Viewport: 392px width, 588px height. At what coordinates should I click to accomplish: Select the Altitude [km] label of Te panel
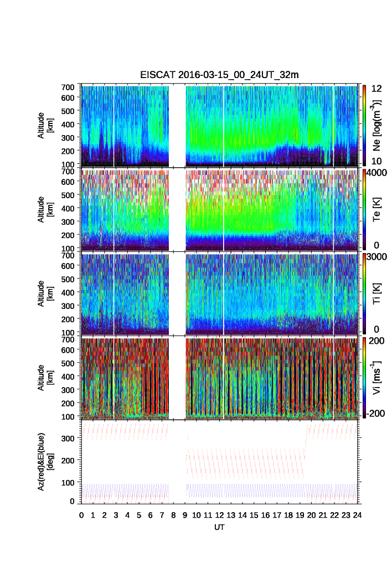[45, 210]
